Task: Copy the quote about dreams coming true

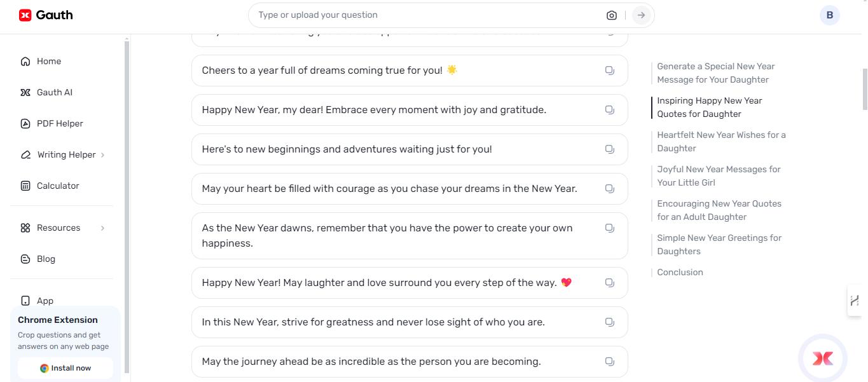Action: click(609, 71)
